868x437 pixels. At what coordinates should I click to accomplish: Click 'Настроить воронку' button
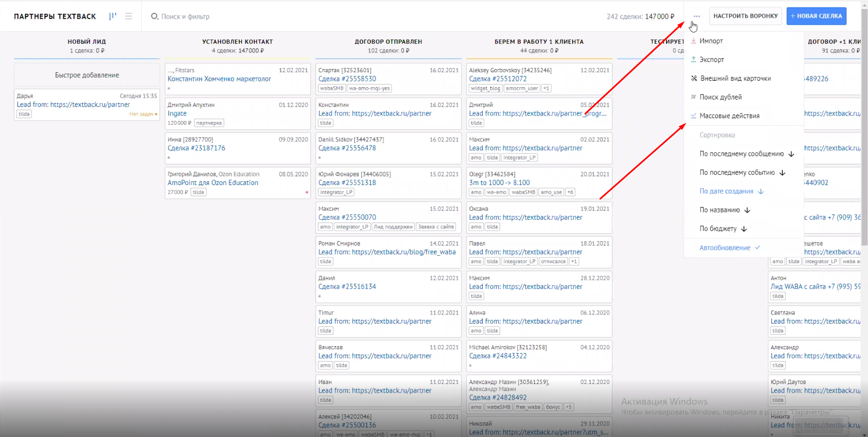[745, 16]
